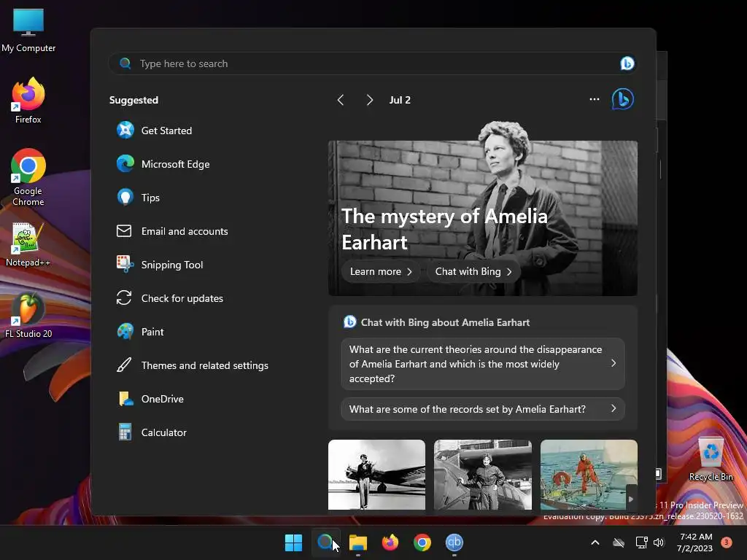The width and height of the screenshot is (747, 560).
Task: Open the Tips app
Action: point(138,197)
